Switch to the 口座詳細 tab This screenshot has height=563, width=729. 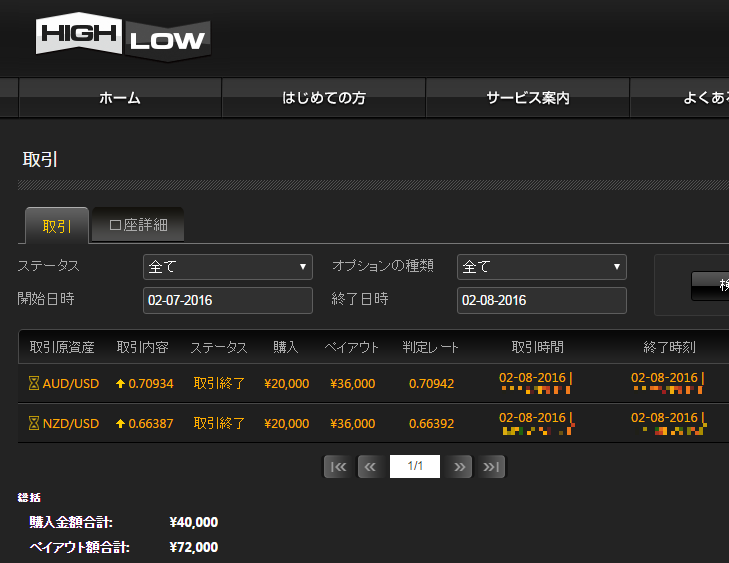(138, 225)
